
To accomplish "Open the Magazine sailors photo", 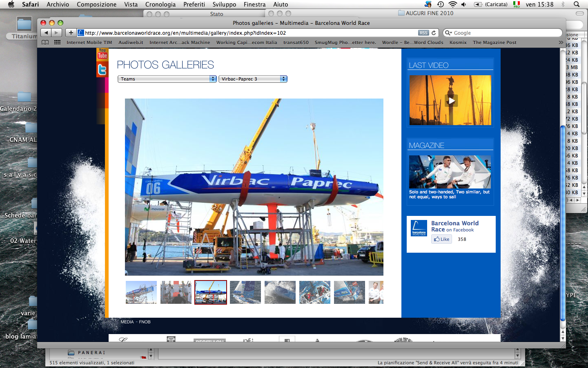I will [x=450, y=172].
